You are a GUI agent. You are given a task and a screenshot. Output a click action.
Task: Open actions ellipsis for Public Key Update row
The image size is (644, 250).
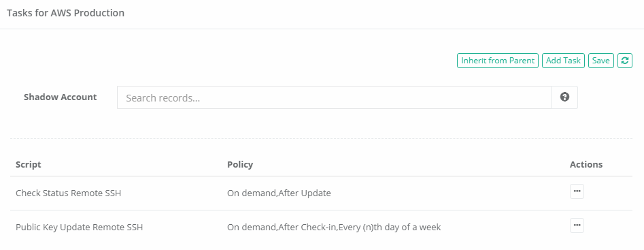(x=577, y=225)
